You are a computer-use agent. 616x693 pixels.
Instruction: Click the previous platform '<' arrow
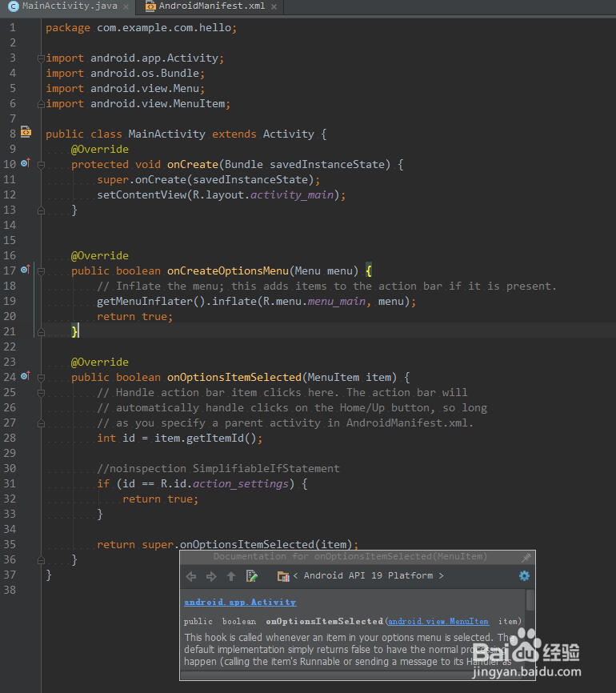(x=295, y=575)
